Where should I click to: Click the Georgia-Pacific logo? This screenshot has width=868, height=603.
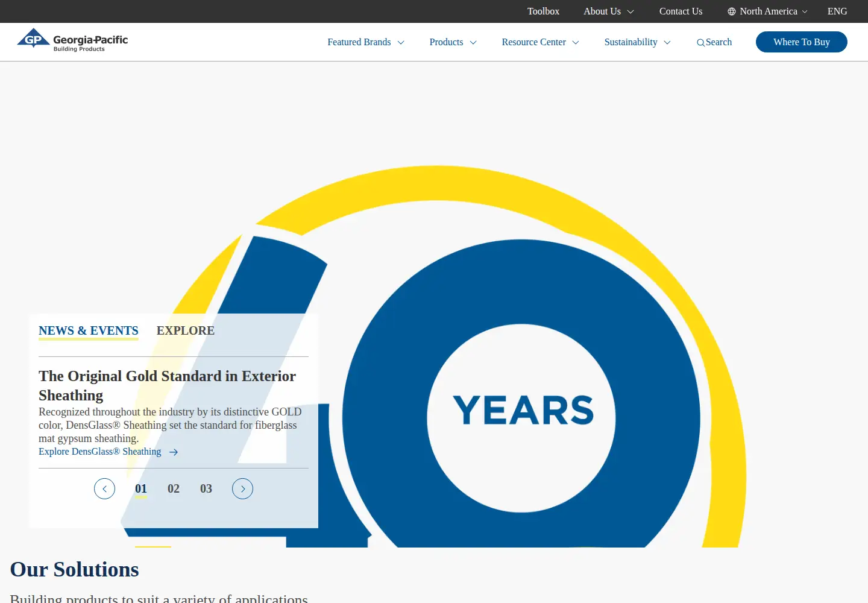pyautogui.click(x=72, y=40)
